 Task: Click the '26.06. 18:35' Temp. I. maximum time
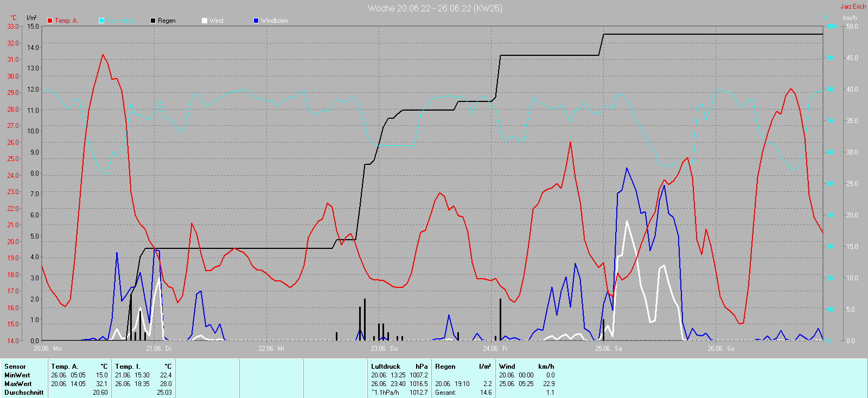132,384
